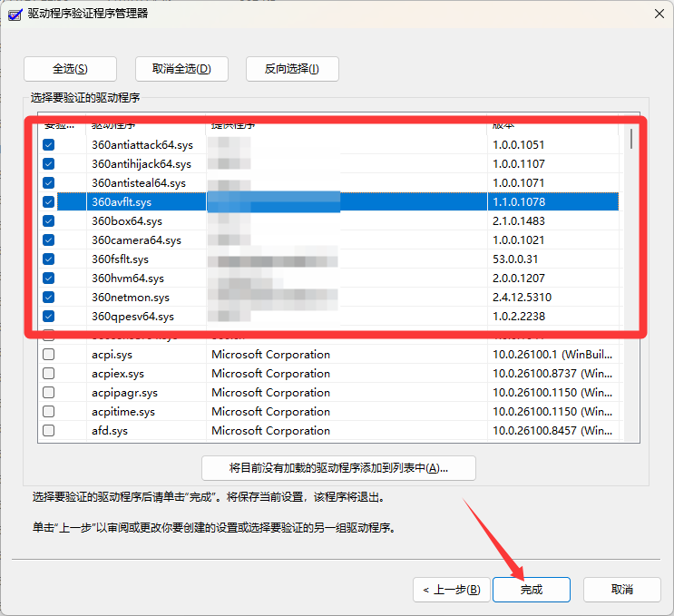Select the acpiex.sys driver name

[118, 374]
